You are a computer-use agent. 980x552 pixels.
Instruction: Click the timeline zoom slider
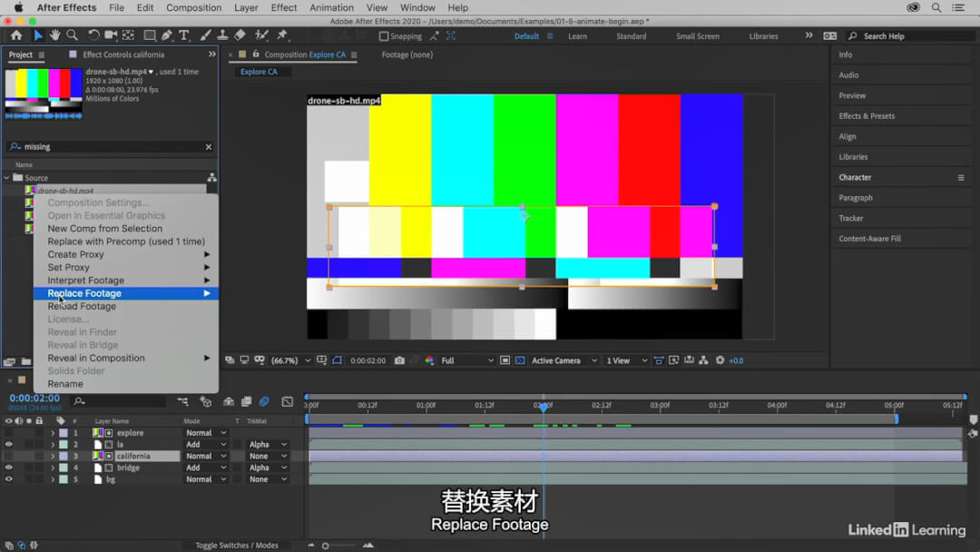click(x=326, y=546)
